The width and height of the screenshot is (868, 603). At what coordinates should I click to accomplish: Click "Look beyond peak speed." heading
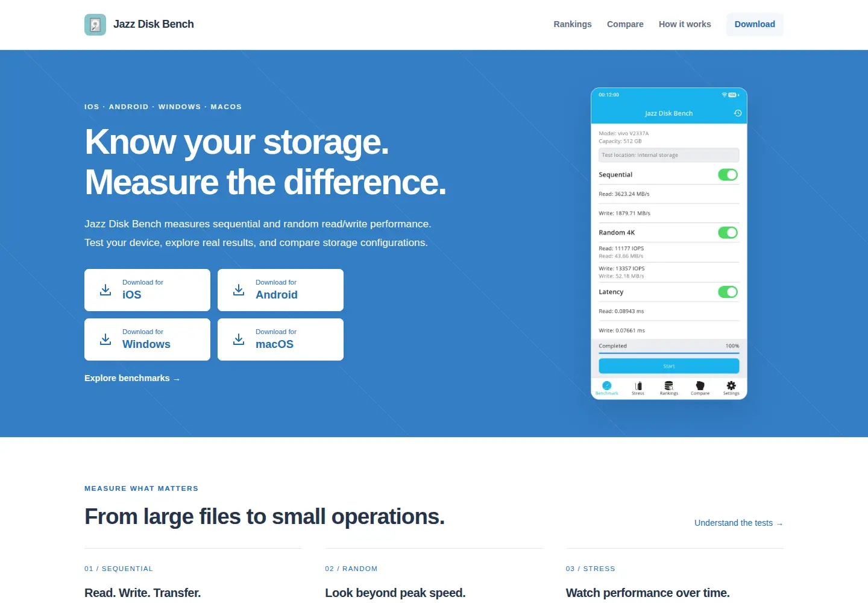pyautogui.click(x=395, y=593)
